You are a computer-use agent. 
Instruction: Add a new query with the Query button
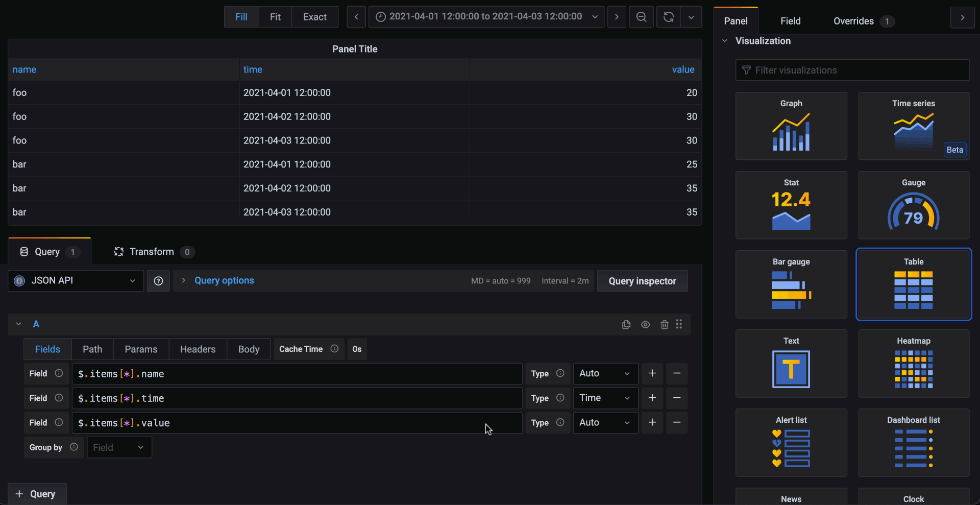coord(36,493)
